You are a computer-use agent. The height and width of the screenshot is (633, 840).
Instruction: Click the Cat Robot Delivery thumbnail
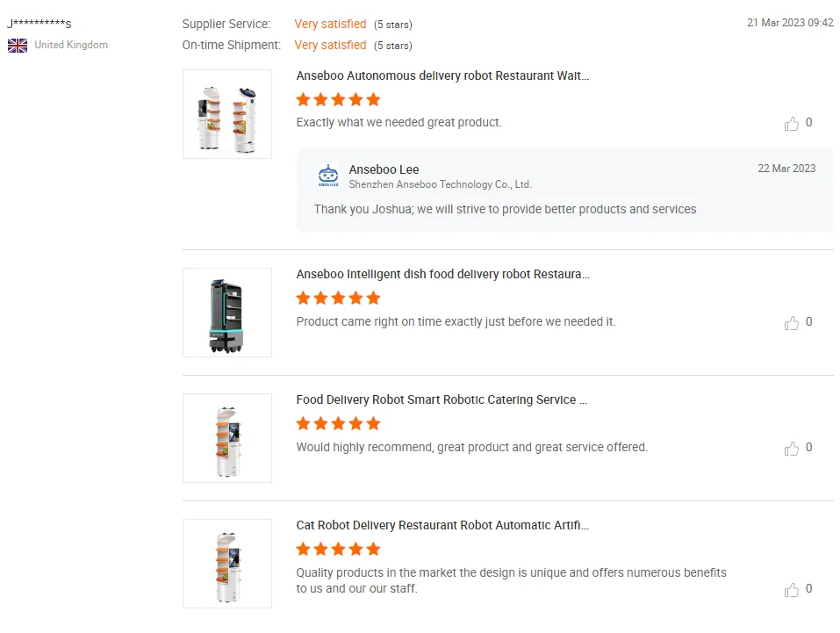pyautogui.click(x=227, y=564)
